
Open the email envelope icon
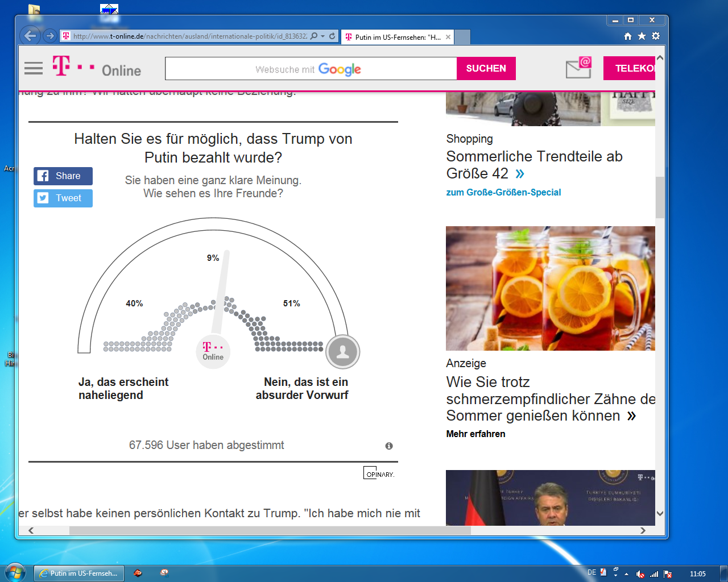(578, 68)
